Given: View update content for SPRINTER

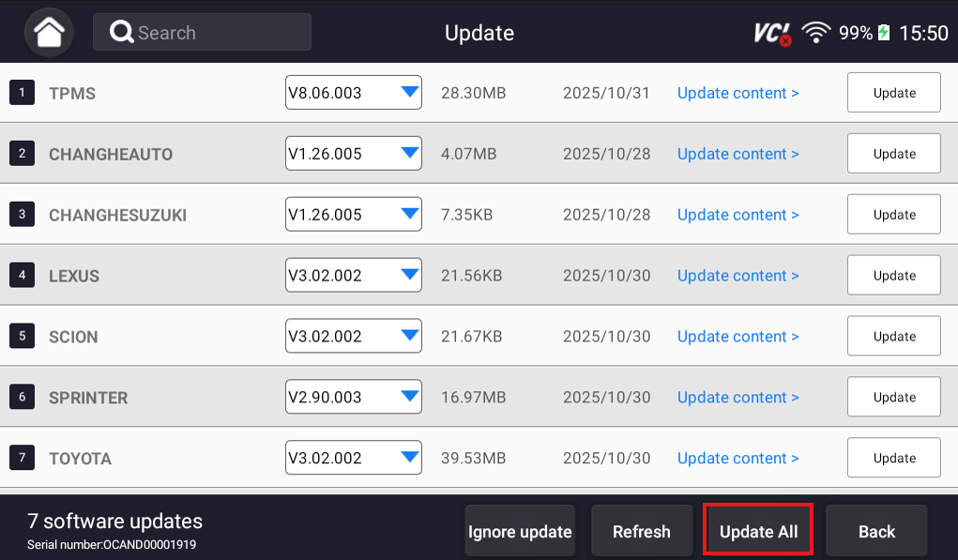Looking at the screenshot, I should tap(738, 397).
